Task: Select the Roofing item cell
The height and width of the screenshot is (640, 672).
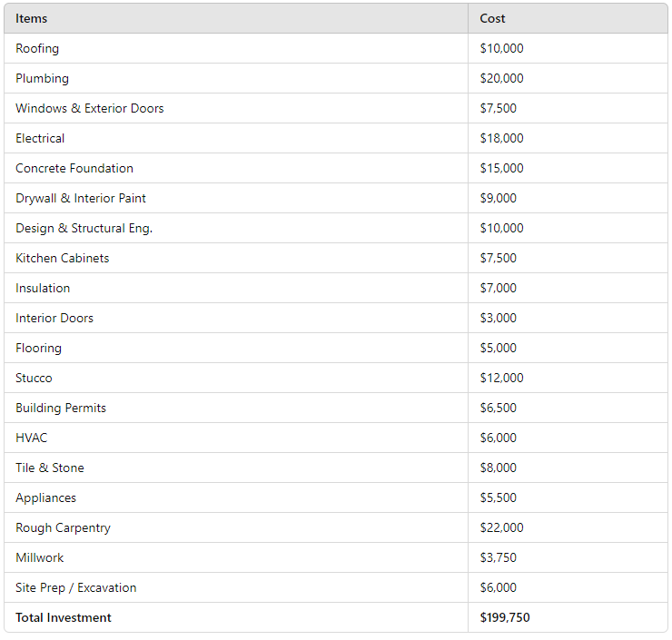Action: click(x=37, y=48)
